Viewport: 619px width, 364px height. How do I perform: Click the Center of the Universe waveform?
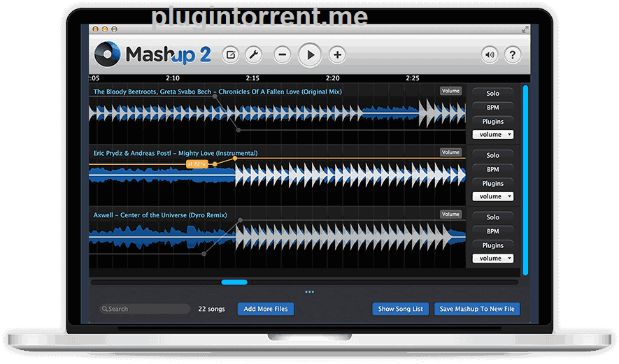click(277, 237)
